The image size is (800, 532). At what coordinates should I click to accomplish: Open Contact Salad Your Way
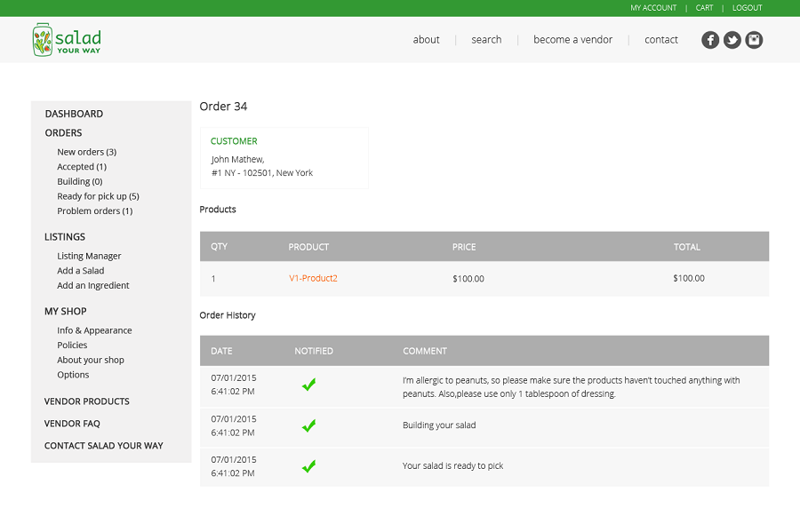click(104, 446)
